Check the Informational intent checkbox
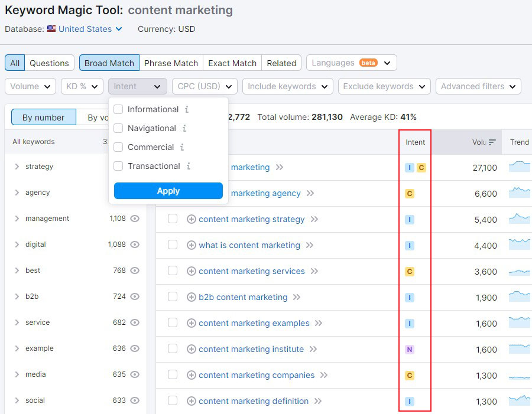 (x=118, y=109)
